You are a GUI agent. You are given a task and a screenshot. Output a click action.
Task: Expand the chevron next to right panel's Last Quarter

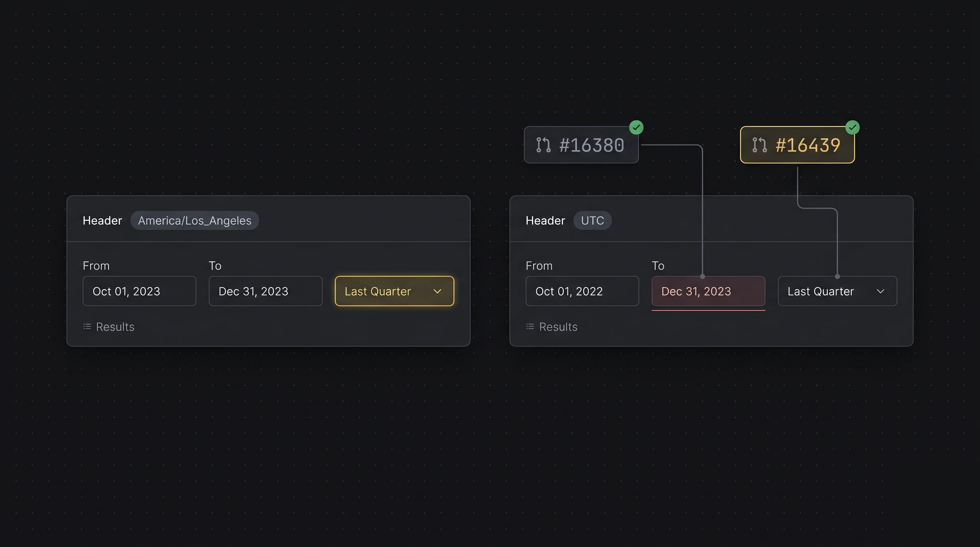tap(881, 291)
